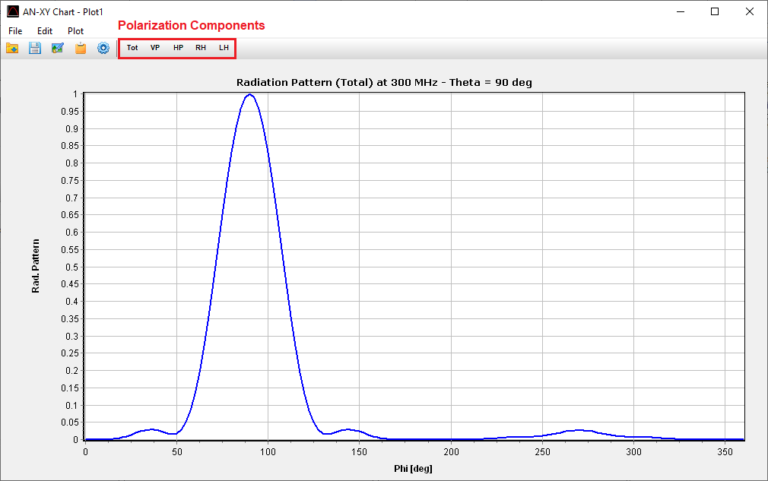Expand the Plot menu
Viewport: 768px width, 481px height.
tap(76, 31)
